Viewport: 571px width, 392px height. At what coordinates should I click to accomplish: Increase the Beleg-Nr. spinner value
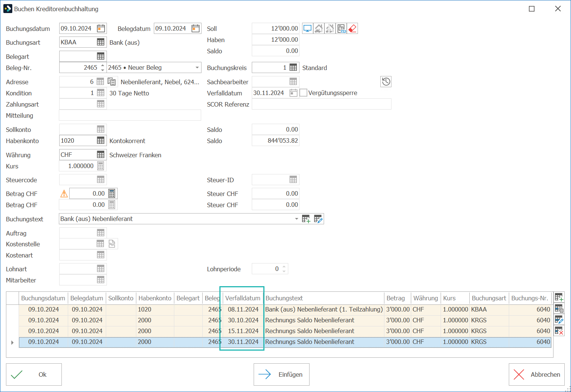click(x=103, y=65)
